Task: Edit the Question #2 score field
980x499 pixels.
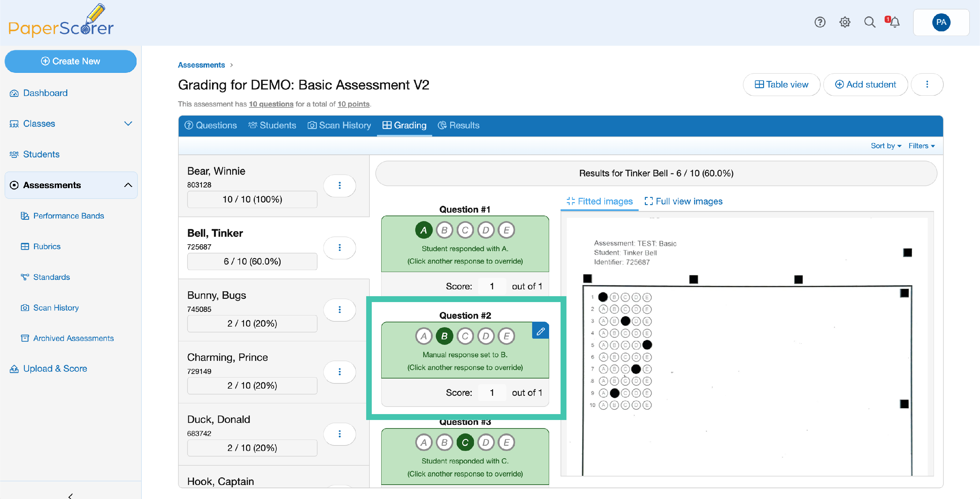Action: tap(492, 393)
